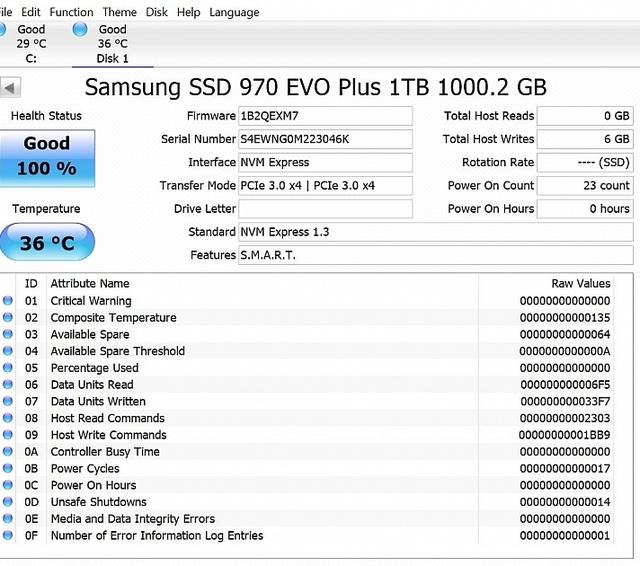The width and height of the screenshot is (640, 566).
Task: Select the Unsafe Shutdowns attribute name
Action: 99,502
